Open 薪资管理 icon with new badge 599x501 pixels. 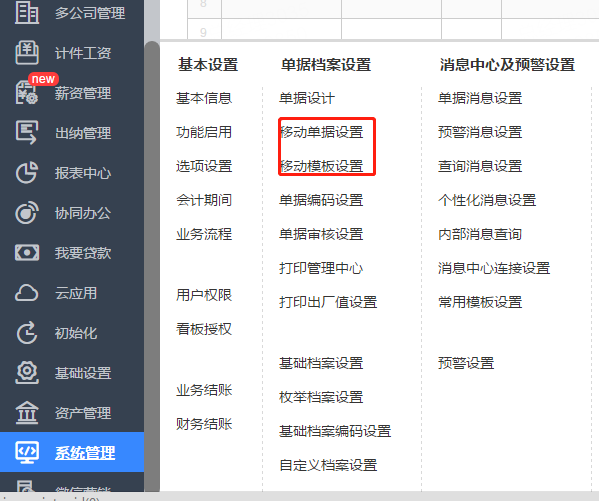click(x=27, y=92)
